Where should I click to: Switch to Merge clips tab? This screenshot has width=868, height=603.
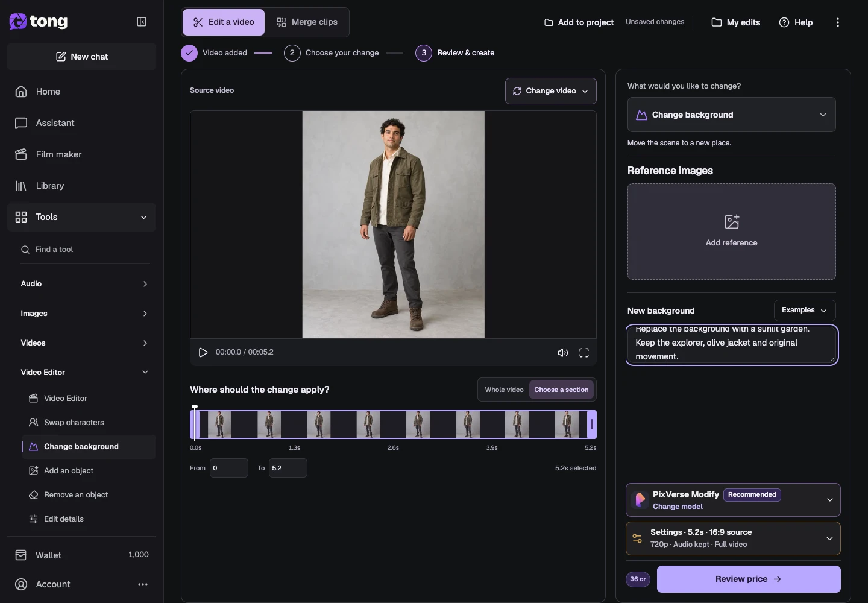click(x=307, y=22)
